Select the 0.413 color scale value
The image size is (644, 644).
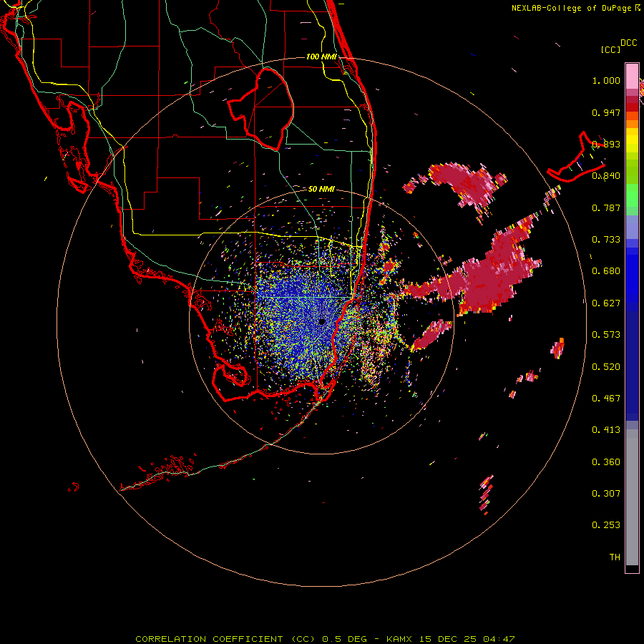coord(606,430)
